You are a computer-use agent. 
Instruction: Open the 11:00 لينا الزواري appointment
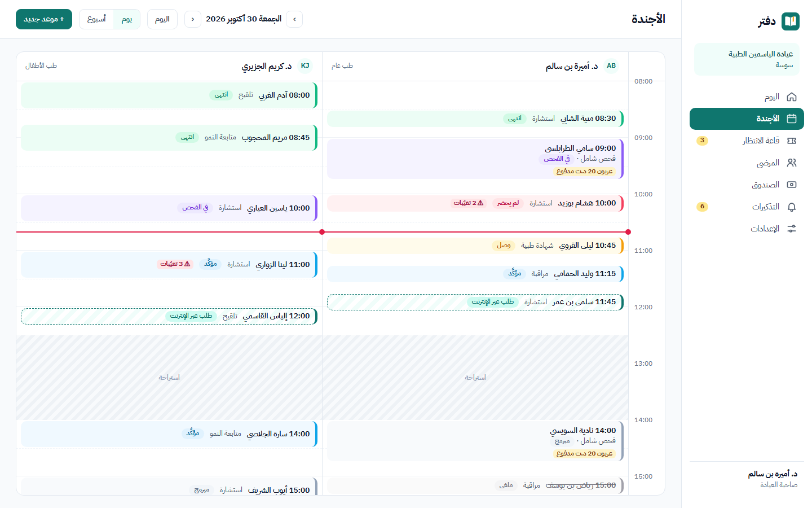[169, 265]
